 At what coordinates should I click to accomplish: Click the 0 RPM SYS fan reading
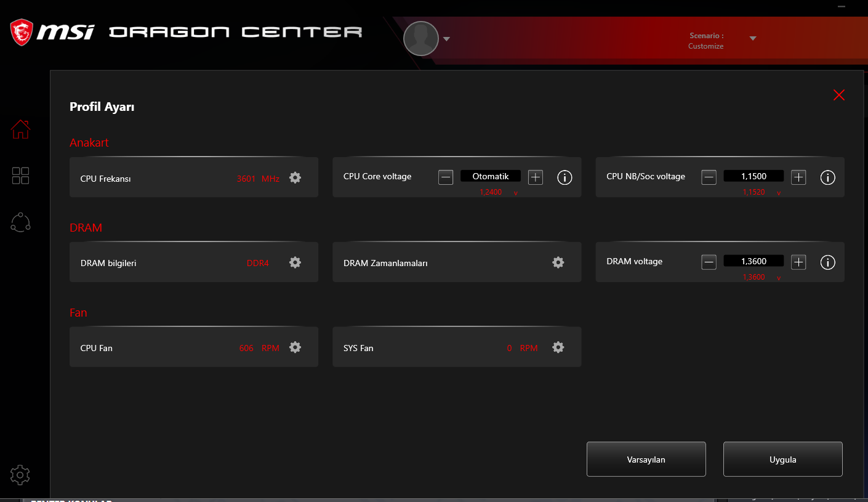click(x=522, y=348)
